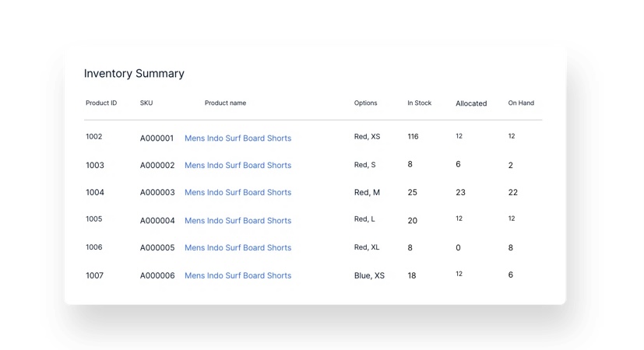Click Allocated value in row 1007
Screen dimensions: 644x350
[x=459, y=274]
